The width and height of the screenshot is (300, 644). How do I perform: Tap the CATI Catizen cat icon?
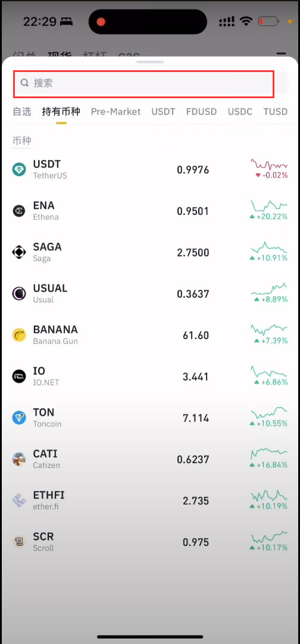point(19,459)
